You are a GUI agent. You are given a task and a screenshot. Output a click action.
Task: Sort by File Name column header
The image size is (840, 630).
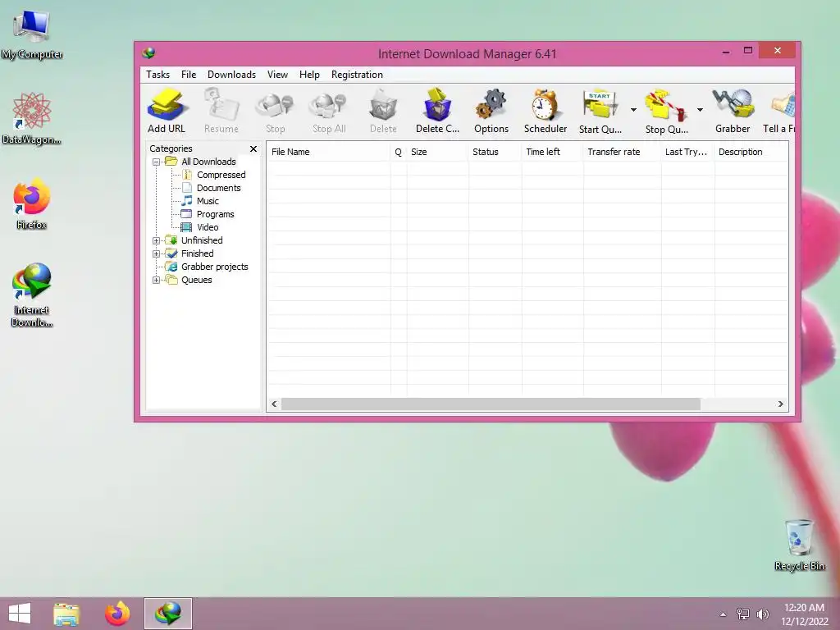(328, 152)
